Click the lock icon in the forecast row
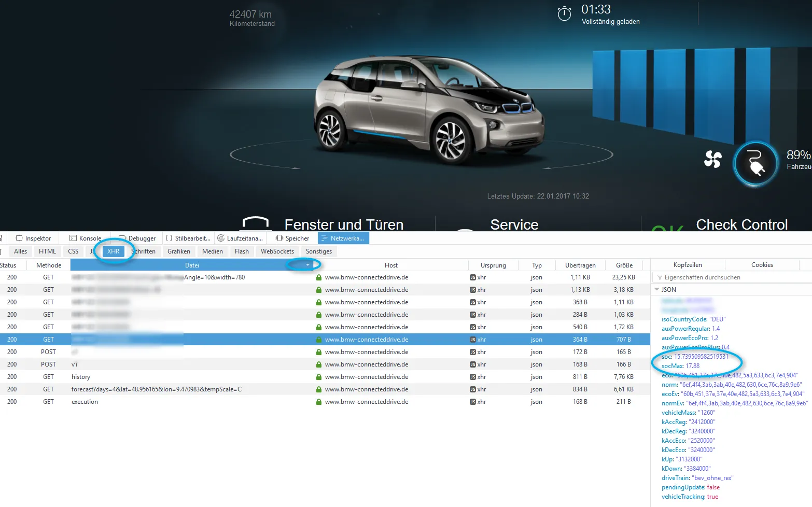812x507 pixels. [x=319, y=389]
